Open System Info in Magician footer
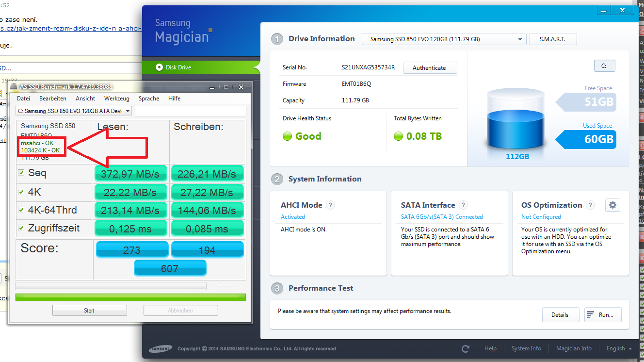This screenshot has height=362, width=644. [x=526, y=348]
